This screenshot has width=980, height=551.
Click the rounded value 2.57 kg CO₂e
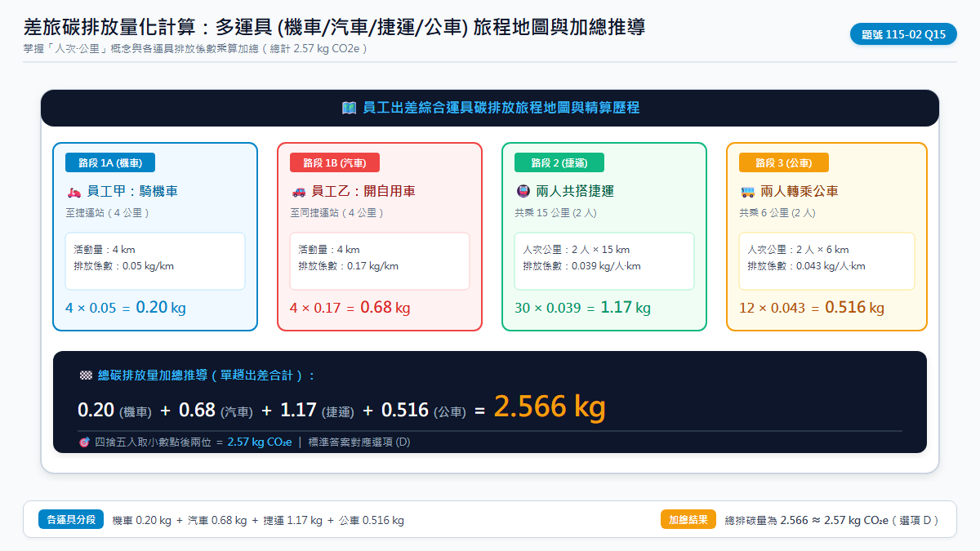pos(260,442)
